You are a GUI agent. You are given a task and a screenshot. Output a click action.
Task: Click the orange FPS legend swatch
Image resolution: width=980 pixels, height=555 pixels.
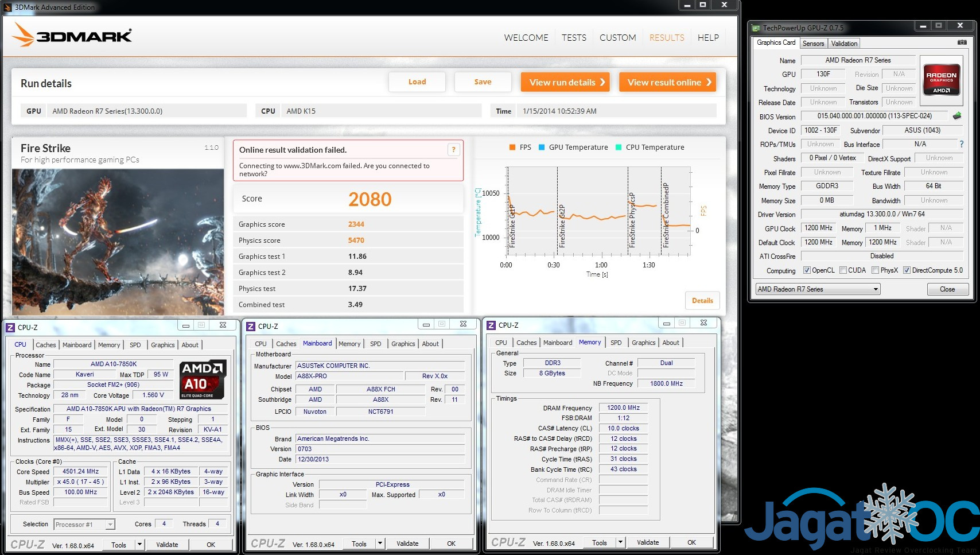[512, 148]
